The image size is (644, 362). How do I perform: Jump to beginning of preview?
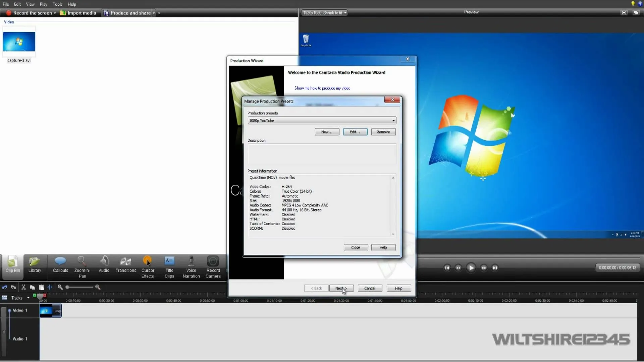pos(447,268)
